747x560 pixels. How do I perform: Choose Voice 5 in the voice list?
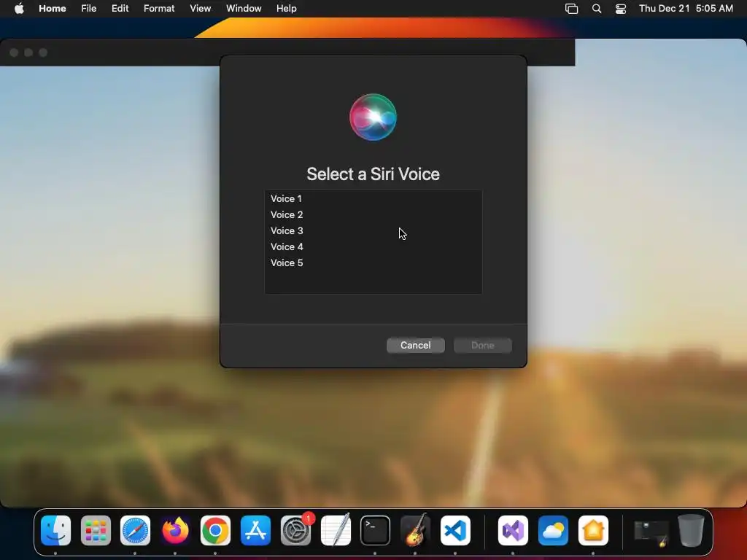(373, 262)
